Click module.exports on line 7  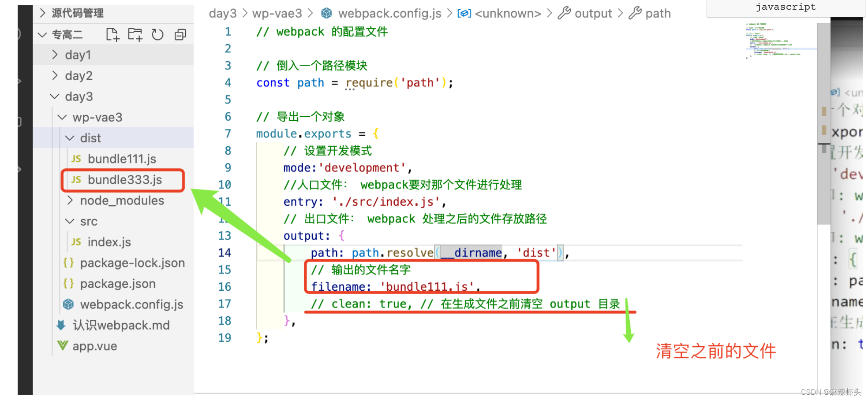tap(304, 134)
